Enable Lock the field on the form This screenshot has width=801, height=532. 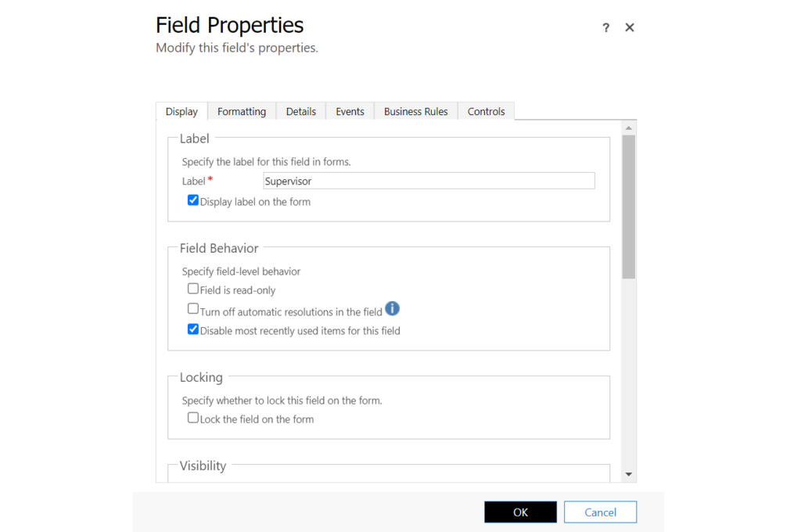pos(193,417)
